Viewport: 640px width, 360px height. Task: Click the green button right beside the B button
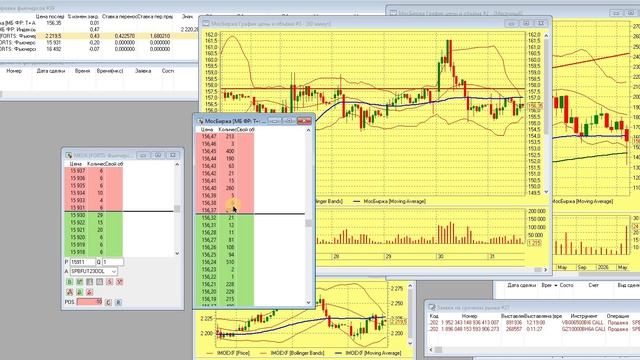(x=80, y=282)
